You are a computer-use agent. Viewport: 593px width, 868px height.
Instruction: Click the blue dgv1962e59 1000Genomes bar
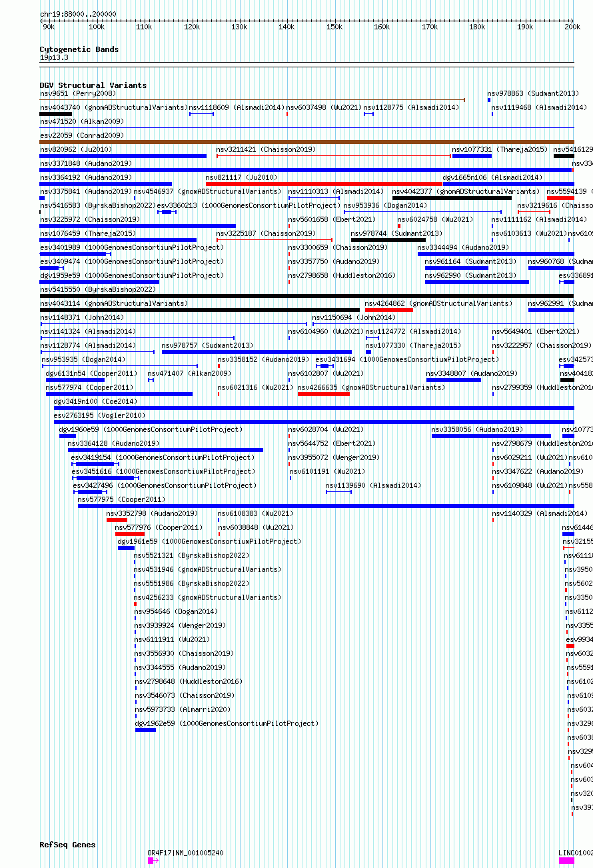tap(146, 730)
